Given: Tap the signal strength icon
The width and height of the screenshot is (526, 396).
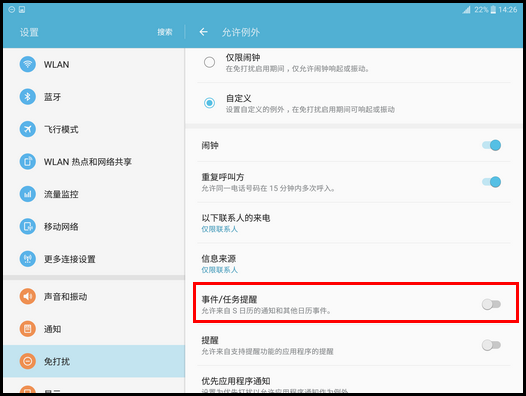Looking at the screenshot, I should pos(466,10).
